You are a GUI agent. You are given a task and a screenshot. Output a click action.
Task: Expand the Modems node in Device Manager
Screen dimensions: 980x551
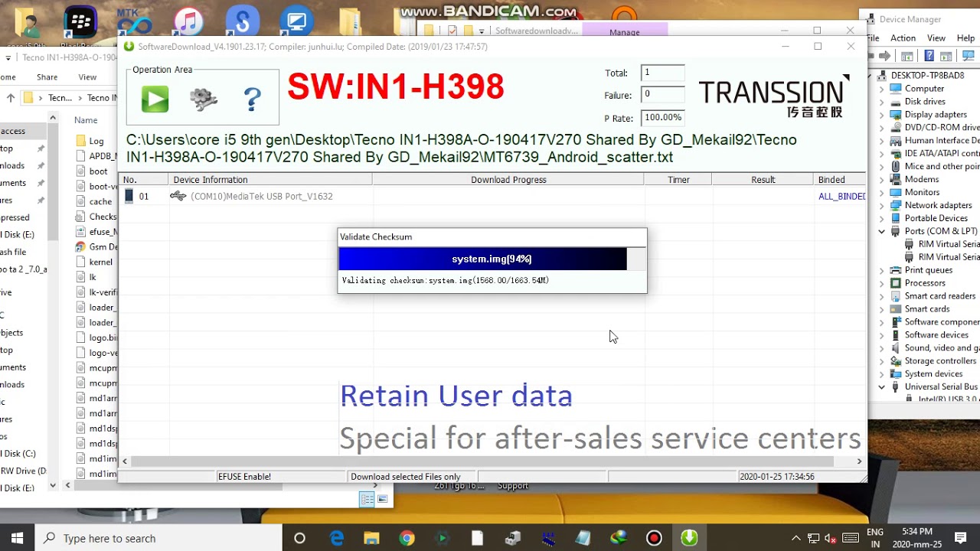click(881, 179)
